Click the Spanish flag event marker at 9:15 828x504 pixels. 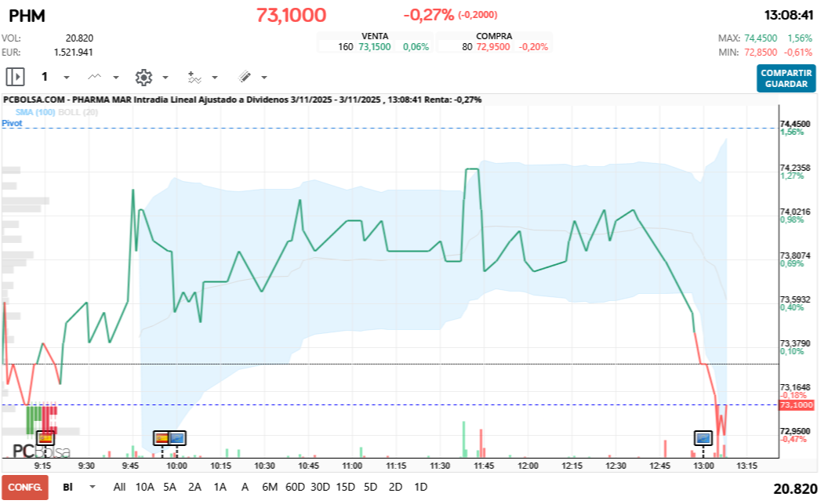pyautogui.click(x=45, y=437)
